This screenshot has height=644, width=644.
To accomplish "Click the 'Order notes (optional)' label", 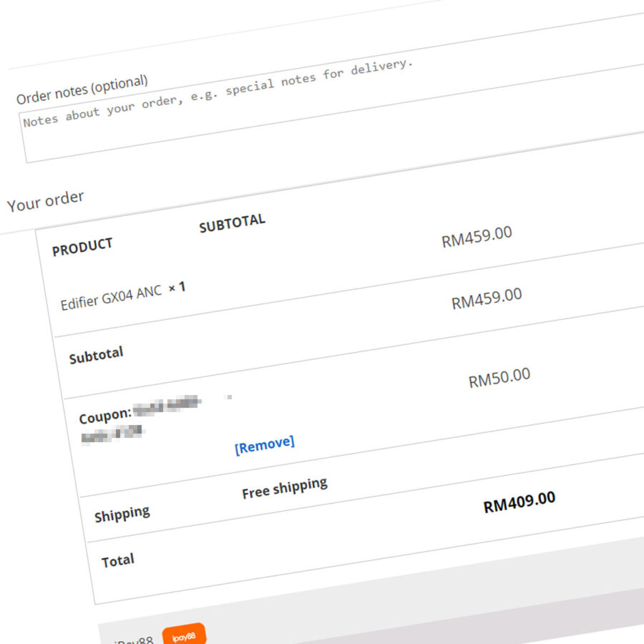I will click(x=82, y=89).
